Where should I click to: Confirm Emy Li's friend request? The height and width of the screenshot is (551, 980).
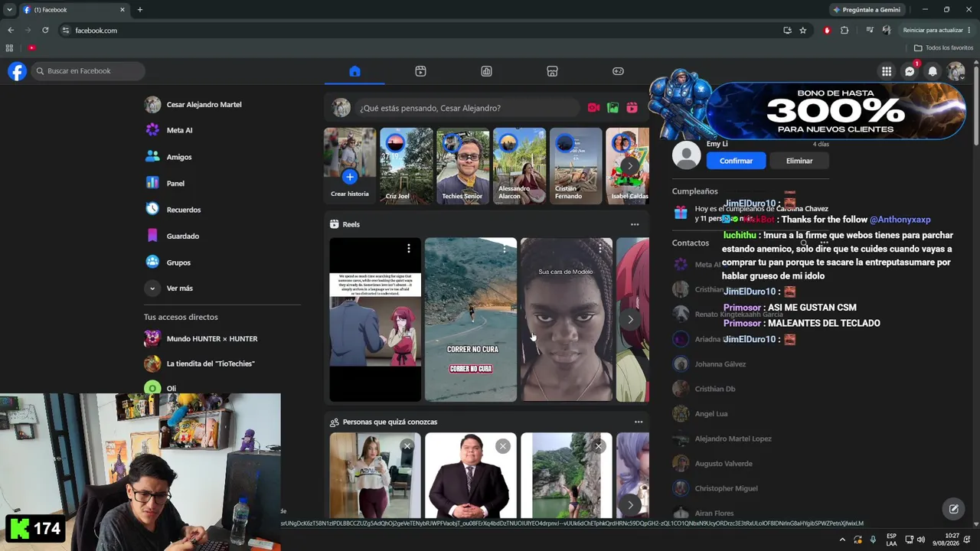[736, 161]
